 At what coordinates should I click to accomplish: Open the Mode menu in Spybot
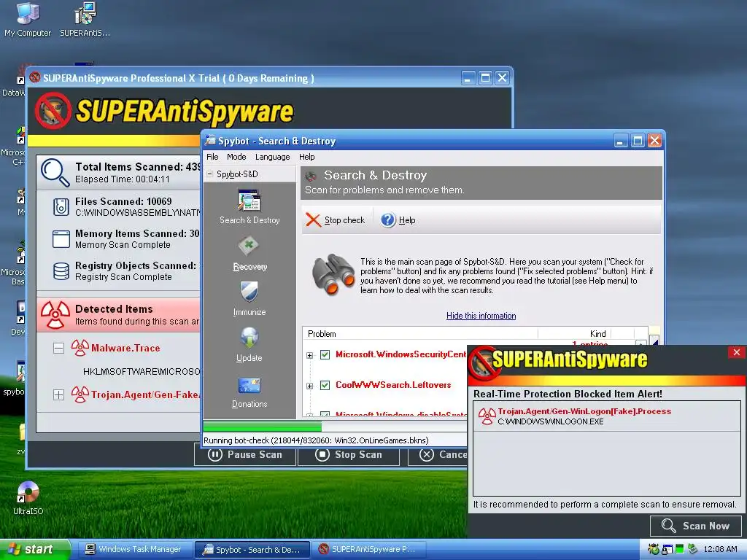pos(236,157)
